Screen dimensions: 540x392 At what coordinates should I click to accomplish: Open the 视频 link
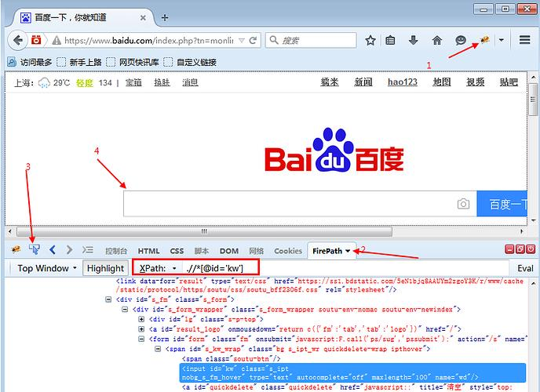click(476, 82)
